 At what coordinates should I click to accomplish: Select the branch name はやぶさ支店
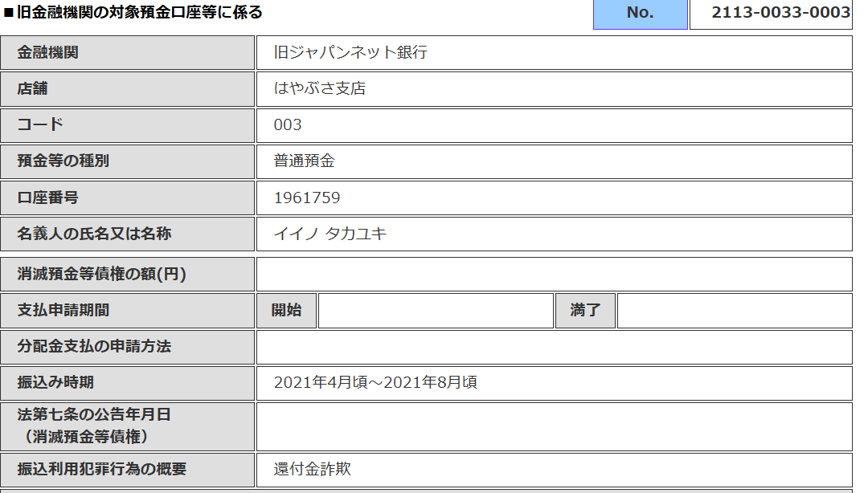(319, 88)
